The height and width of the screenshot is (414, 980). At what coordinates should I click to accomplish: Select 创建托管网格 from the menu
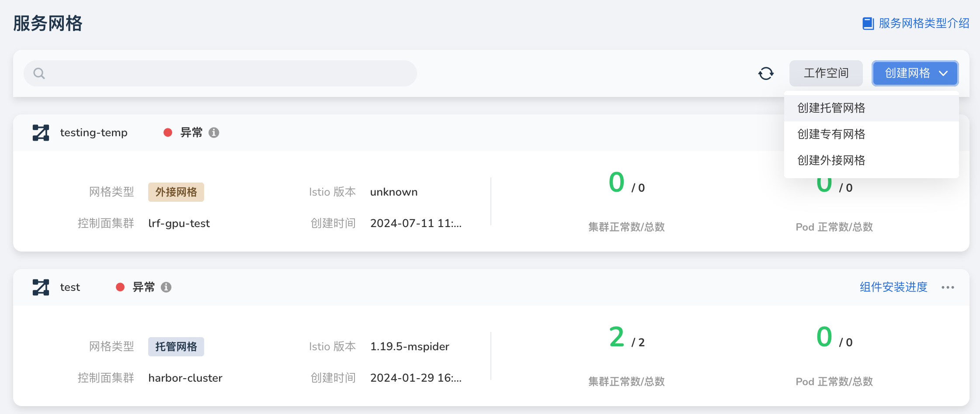click(831, 107)
